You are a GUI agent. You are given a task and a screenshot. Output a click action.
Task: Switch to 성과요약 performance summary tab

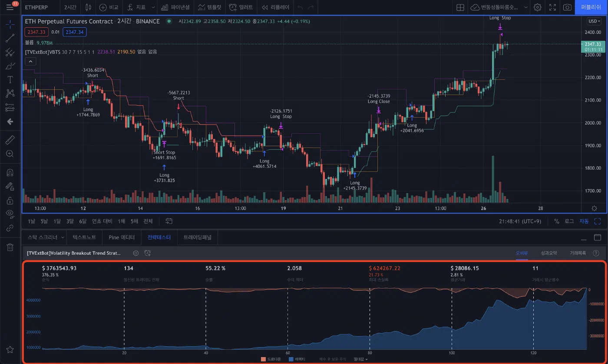pos(549,253)
